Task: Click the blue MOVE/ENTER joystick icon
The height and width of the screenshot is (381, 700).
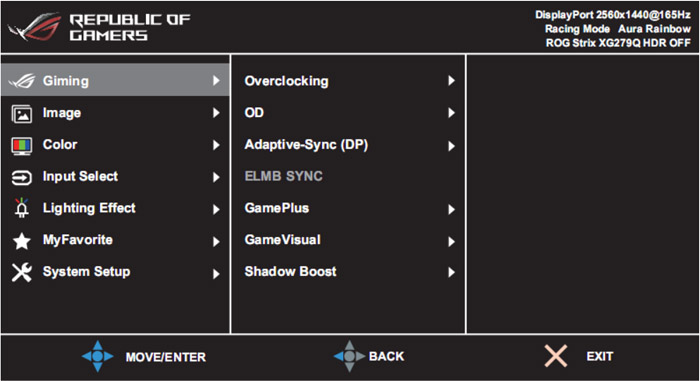Action: (x=98, y=356)
